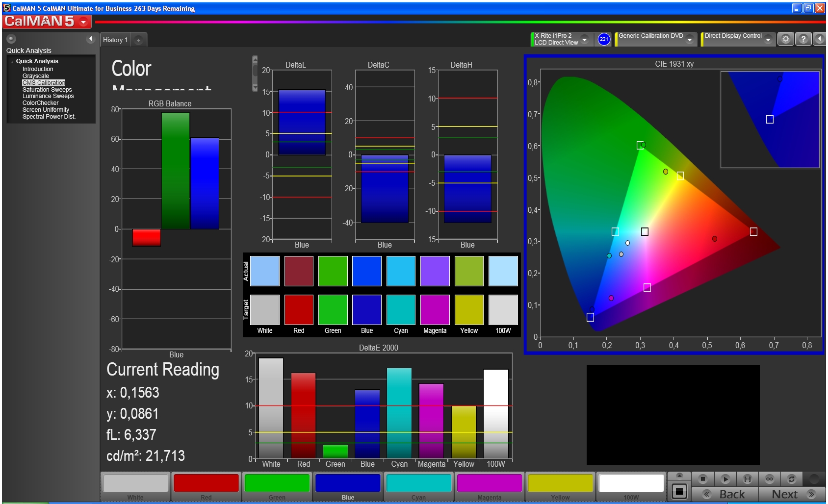Click the blue bar in the DeltaC chart
Viewport: 828px width, 504px height.
click(x=385, y=189)
